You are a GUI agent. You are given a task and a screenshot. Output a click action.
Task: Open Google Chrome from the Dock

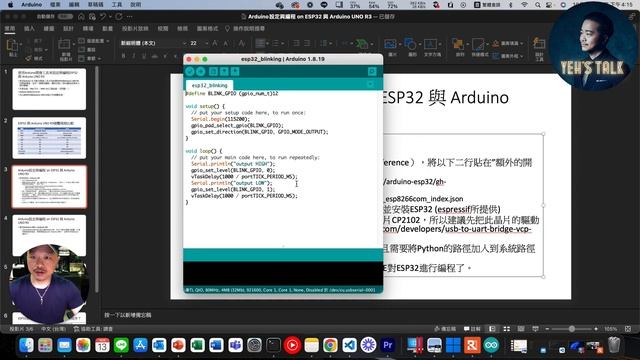point(330,345)
